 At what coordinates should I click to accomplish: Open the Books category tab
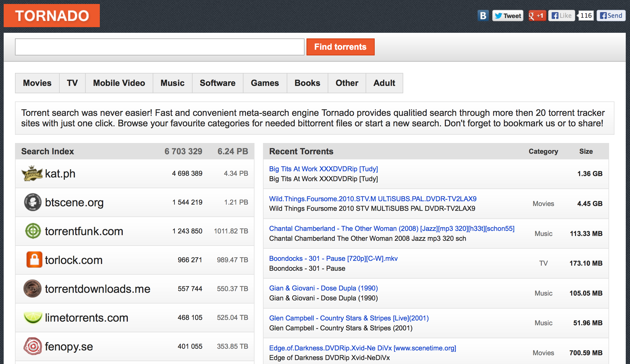(x=307, y=83)
